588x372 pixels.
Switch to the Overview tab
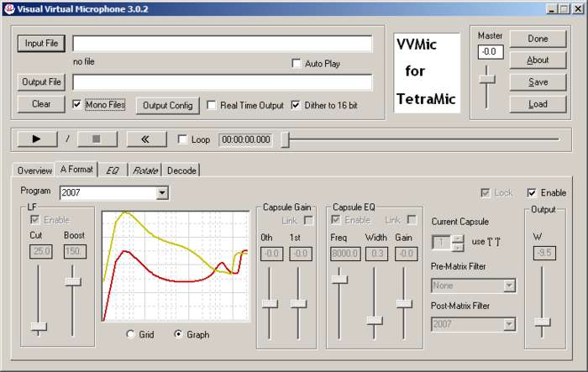point(34,170)
